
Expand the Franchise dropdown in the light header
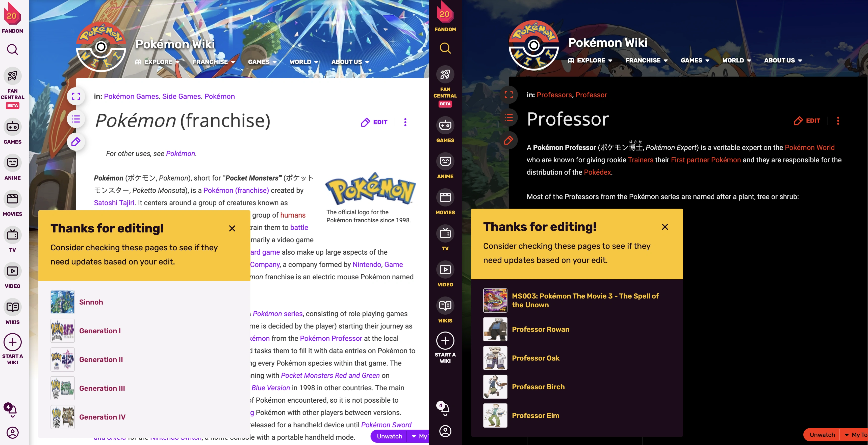[214, 62]
